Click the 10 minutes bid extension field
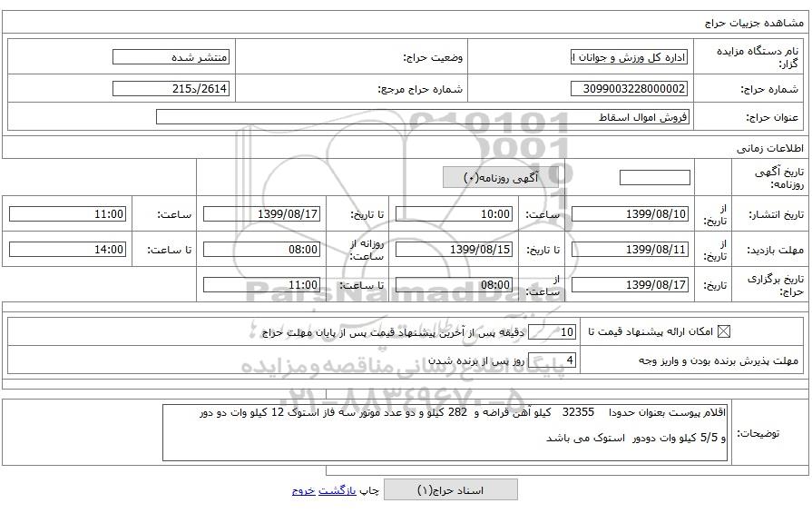Image resolution: width=812 pixels, height=523 pixels. click(552, 332)
